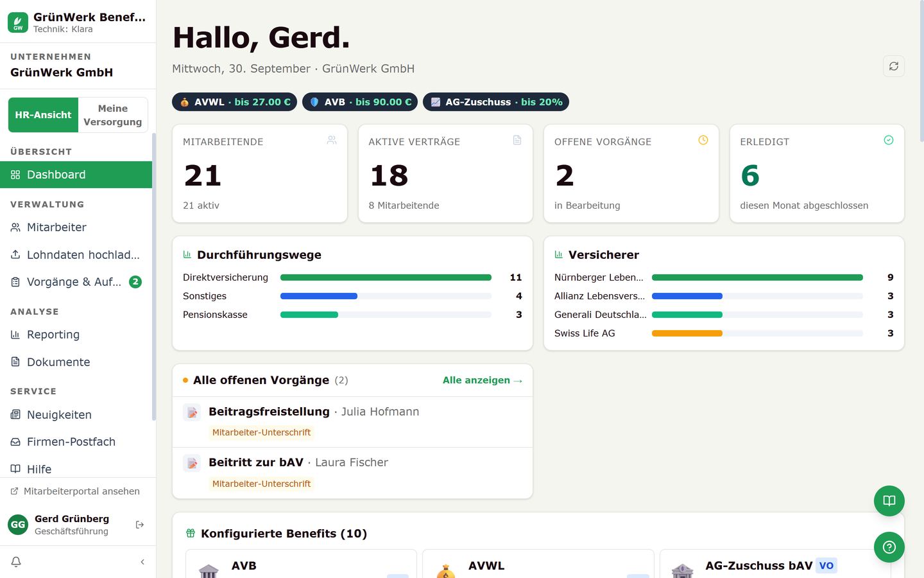Click the Alle anzeigen link

click(x=483, y=380)
